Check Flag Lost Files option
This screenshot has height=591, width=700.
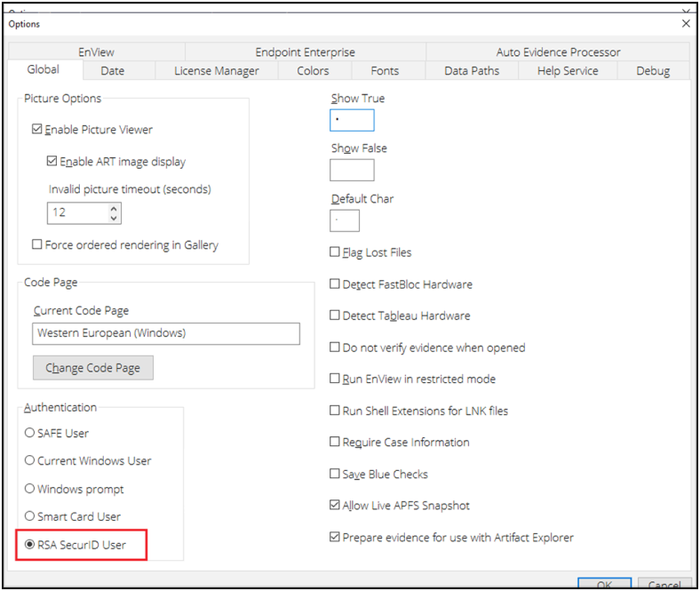pyautogui.click(x=335, y=252)
